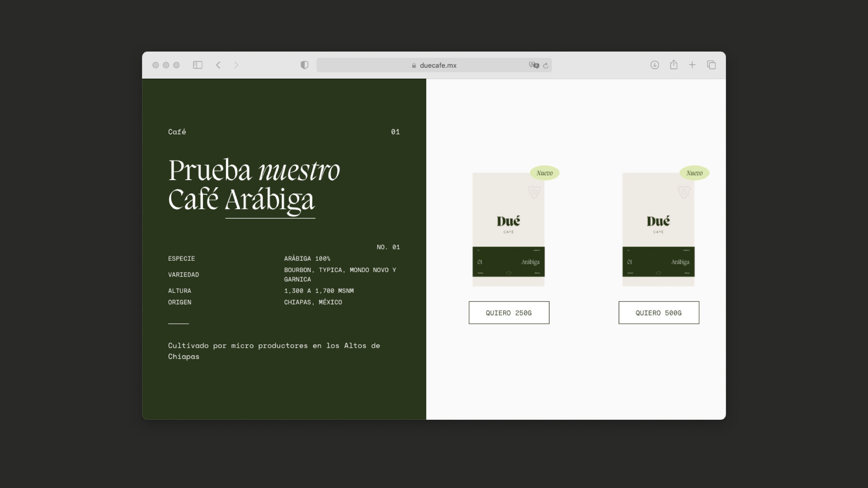Show downloads via the download icon
This screenshot has width=868, height=488.
pos(654,65)
